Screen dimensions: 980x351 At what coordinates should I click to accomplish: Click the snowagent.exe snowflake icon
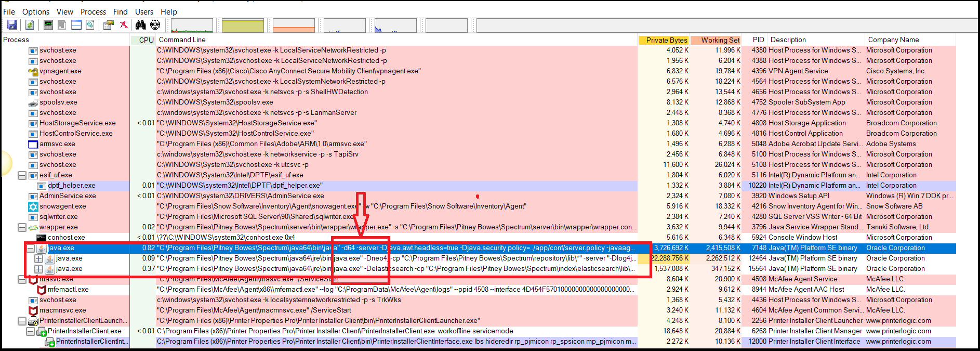pyautogui.click(x=33, y=206)
